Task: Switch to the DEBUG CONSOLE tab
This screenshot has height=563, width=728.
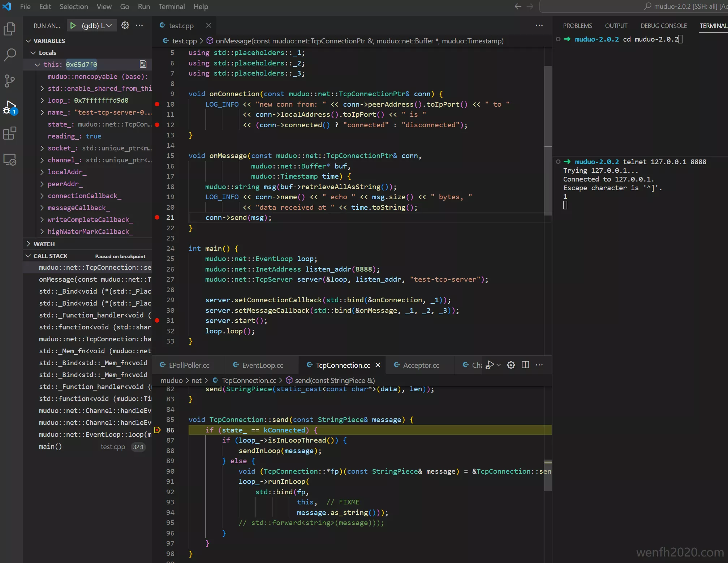Action: click(663, 26)
